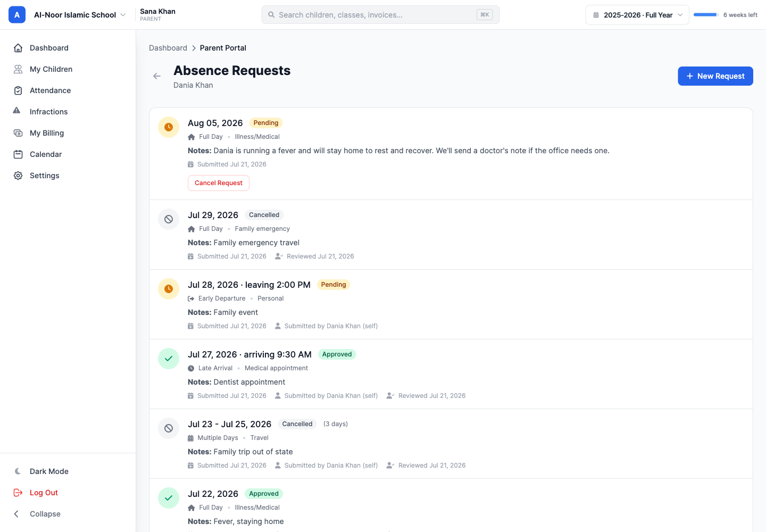Screen dimensions: 766x532
Task: Click the (3 days) duration label
Action: 336,424
